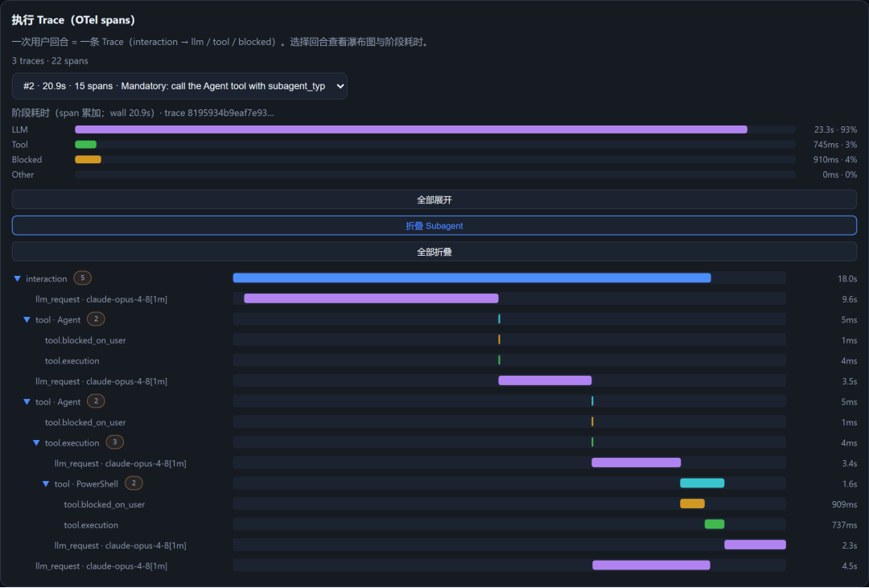Click the tool · PowerShell row label

pyautogui.click(x=86, y=483)
